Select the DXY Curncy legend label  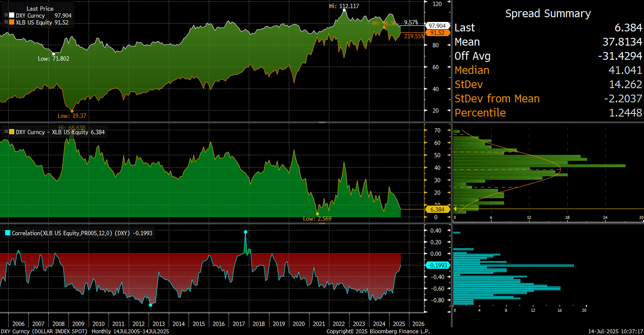(x=30, y=16)
